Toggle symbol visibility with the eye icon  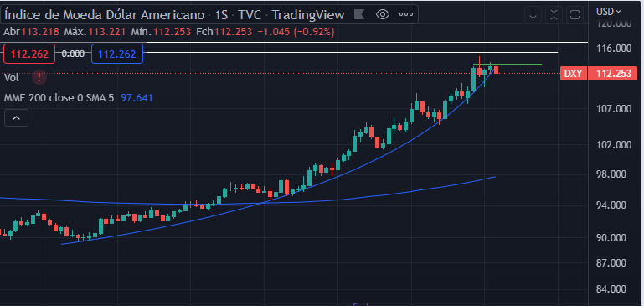[383, 15]
